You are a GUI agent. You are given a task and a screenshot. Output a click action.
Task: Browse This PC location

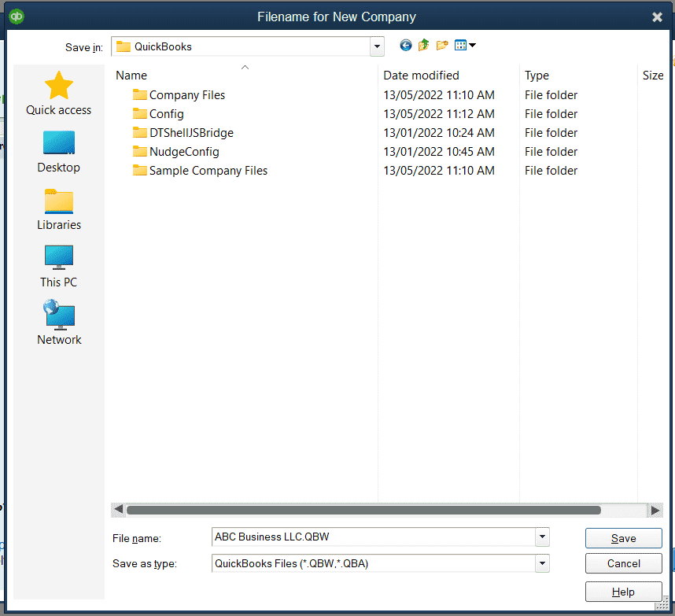(58, 267)
